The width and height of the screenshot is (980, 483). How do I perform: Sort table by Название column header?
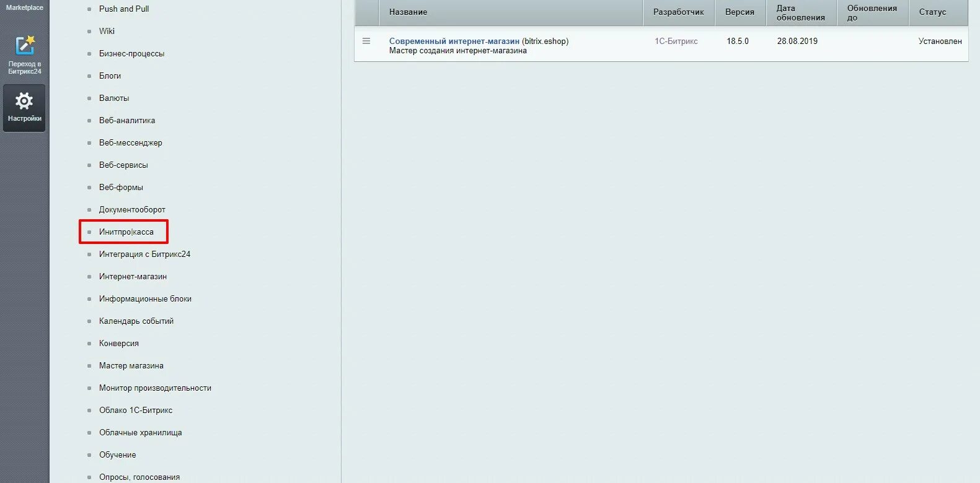(511, 12)
